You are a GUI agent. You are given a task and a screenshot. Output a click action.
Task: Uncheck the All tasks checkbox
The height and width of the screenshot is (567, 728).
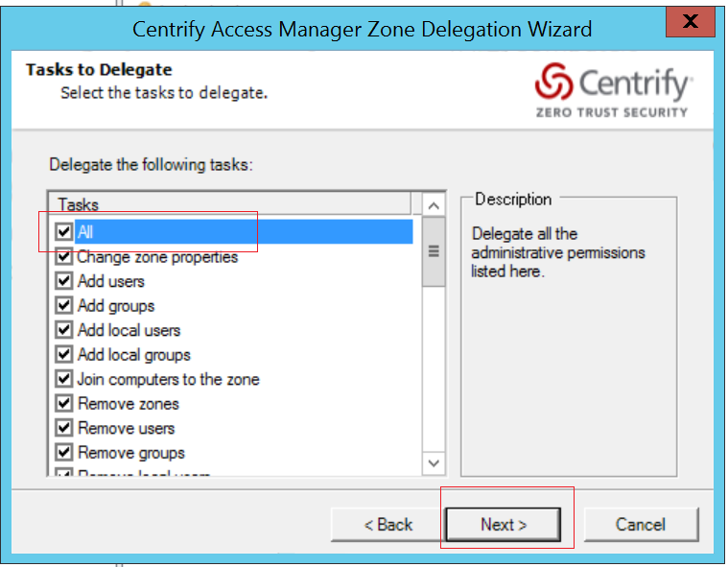(64, 232)
